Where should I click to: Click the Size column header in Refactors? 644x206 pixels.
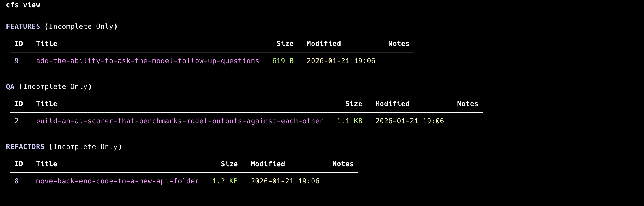(x=229, y=164)
